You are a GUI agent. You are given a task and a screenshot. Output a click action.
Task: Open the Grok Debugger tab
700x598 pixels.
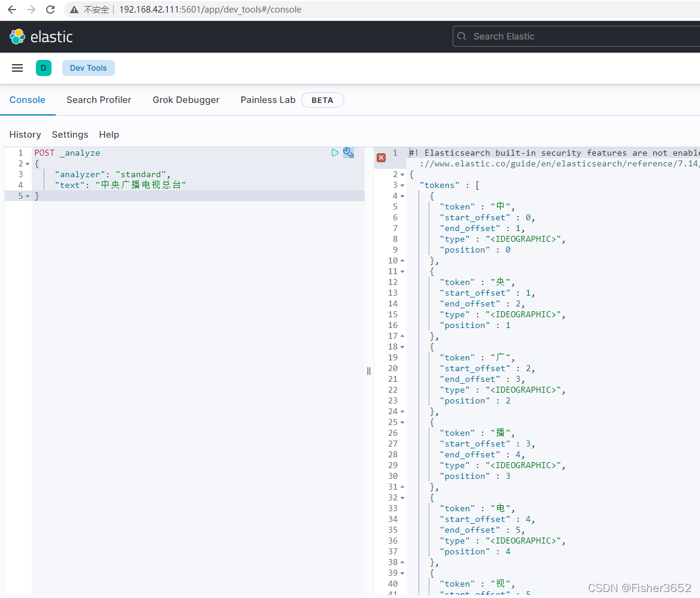tap(186, 100)
